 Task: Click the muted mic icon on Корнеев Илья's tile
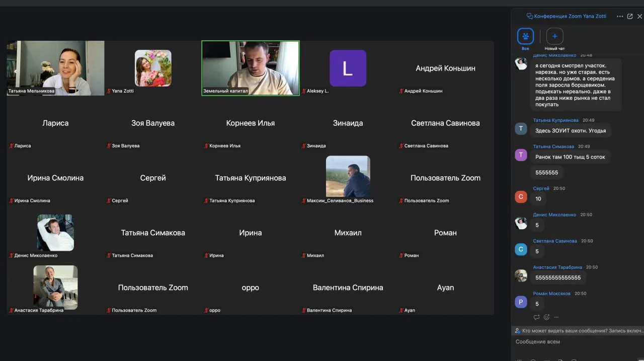206,146
